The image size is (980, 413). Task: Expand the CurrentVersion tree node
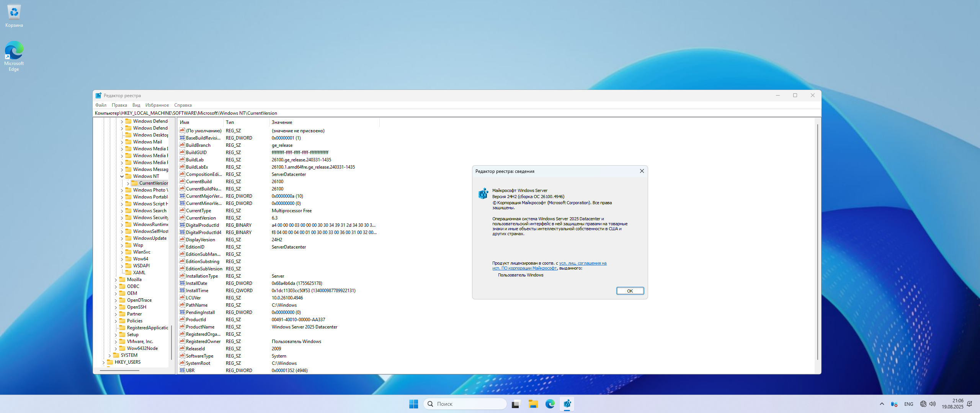click(x=128, y=183)
